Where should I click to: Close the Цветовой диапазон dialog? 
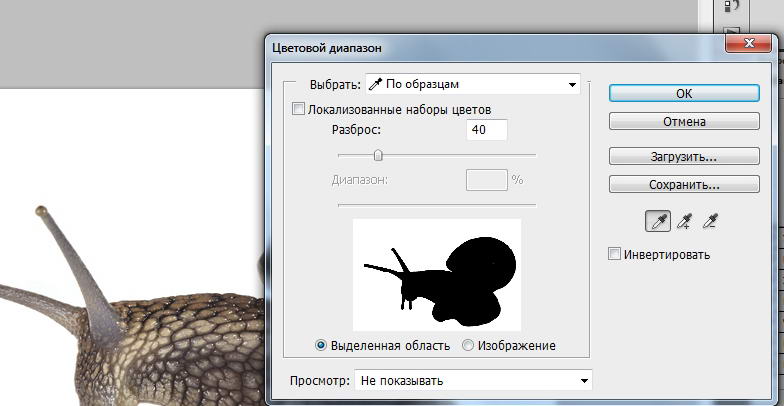(751, 43)
